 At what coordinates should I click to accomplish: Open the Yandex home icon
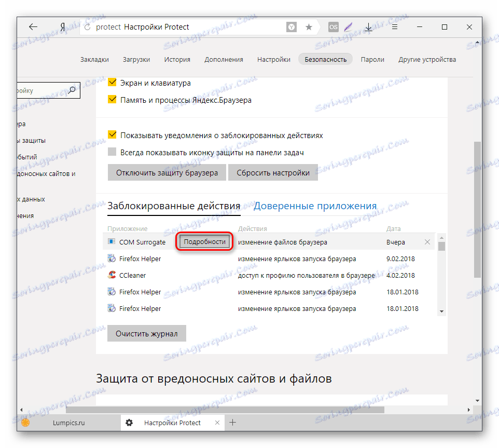click(63, 27)
